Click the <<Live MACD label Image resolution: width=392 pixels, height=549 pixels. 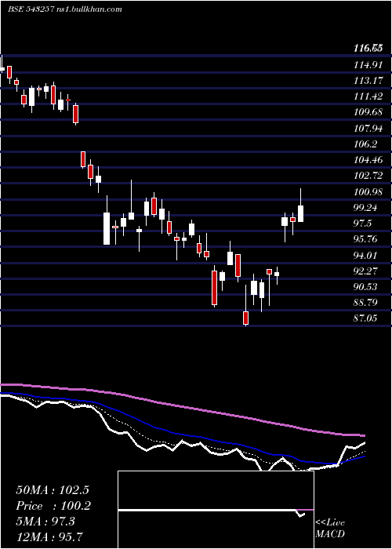pyautogui.click(x=330, y=529)
